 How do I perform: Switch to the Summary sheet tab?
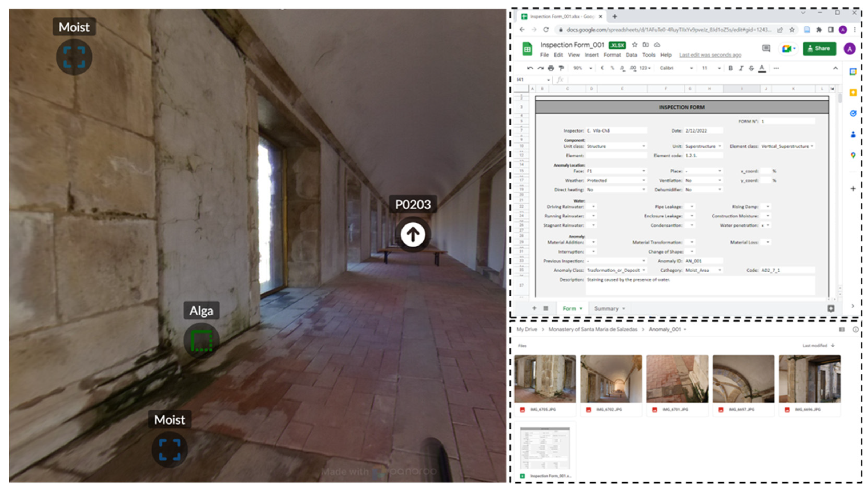coord(606,308)
